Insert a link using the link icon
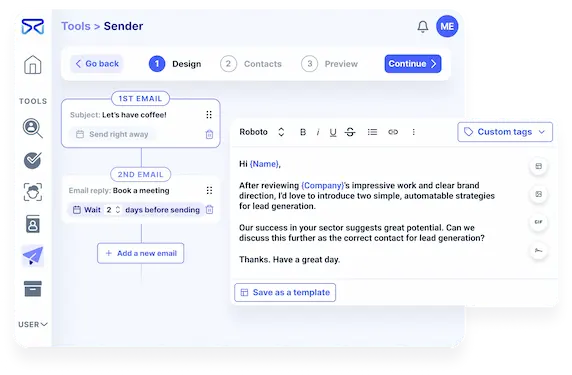 (393, 132)
